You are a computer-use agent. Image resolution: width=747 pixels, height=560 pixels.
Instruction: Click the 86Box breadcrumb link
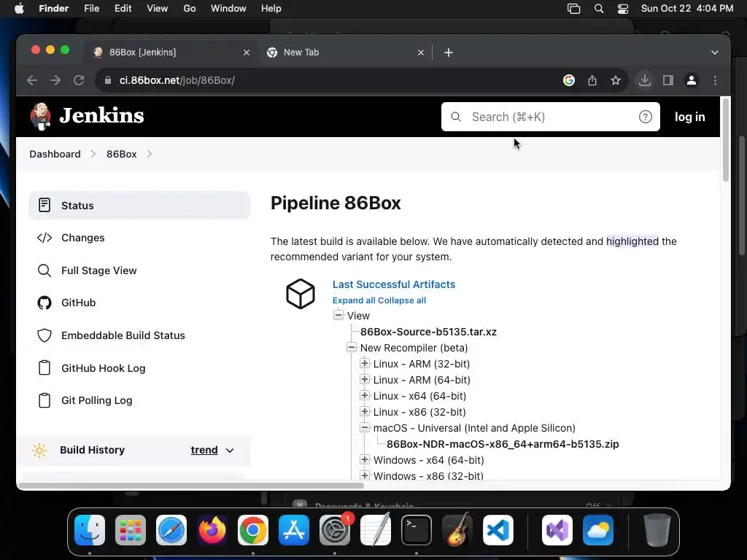(x=122, y=154)
